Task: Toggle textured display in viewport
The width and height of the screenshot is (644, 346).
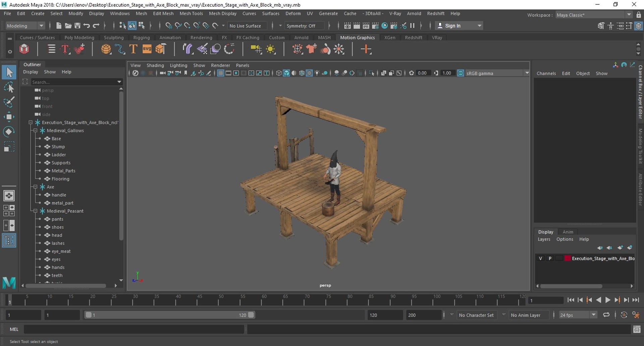Action: (309, 73)
